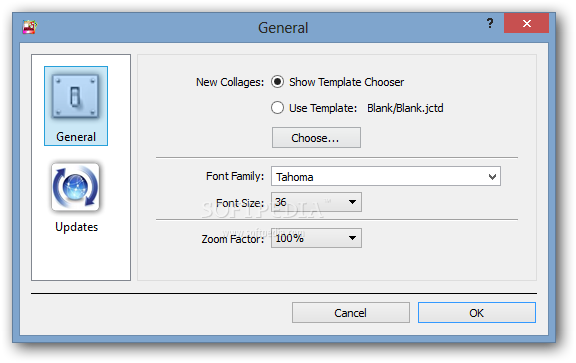Select Show Template Chooser radio button
This screenshot has height=363, width=576.
click(x=277, y=82)
